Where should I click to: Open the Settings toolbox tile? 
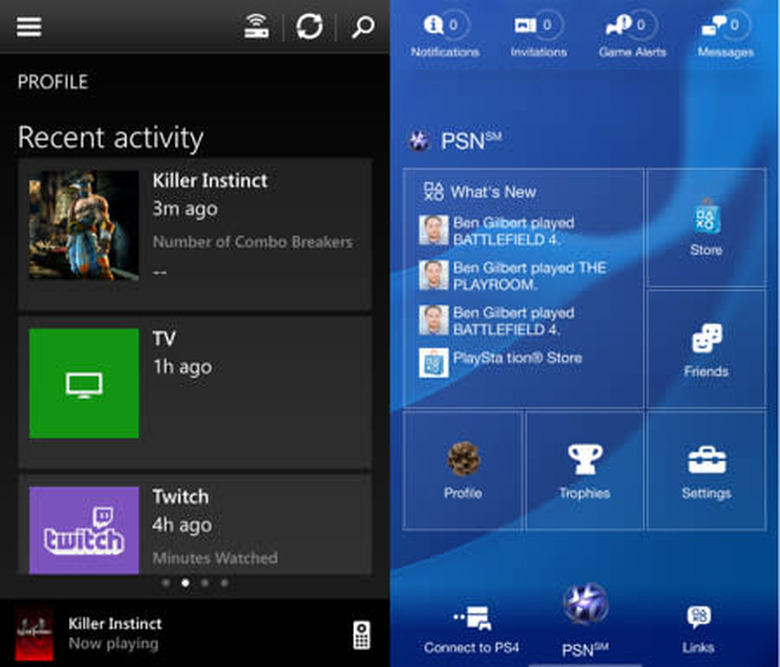(706, 470)
